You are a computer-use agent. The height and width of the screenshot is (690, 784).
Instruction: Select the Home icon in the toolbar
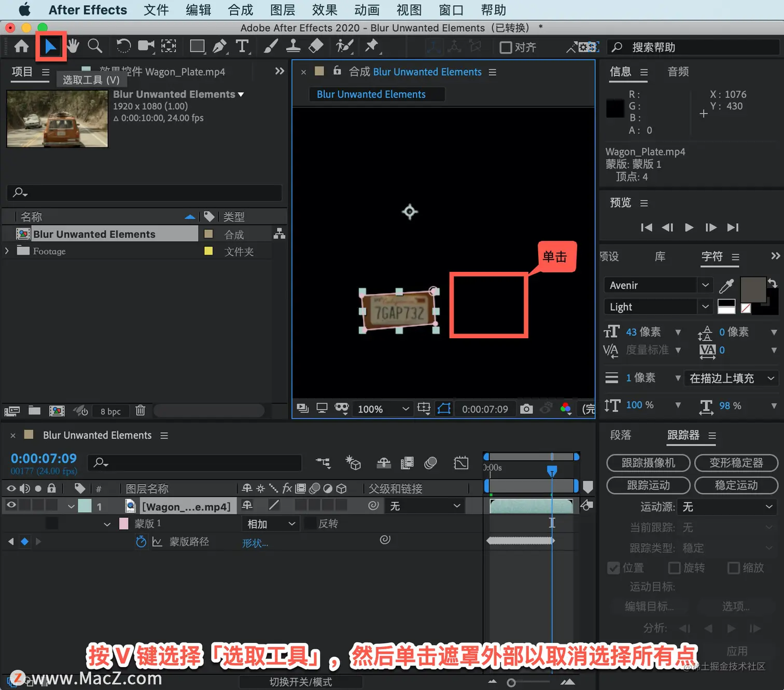point(21,47)
